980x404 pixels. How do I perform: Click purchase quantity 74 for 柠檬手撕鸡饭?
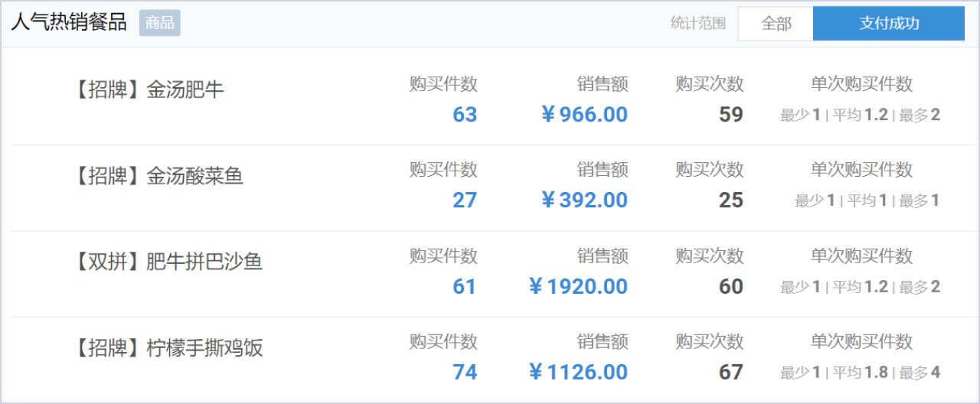coord(465,373)
